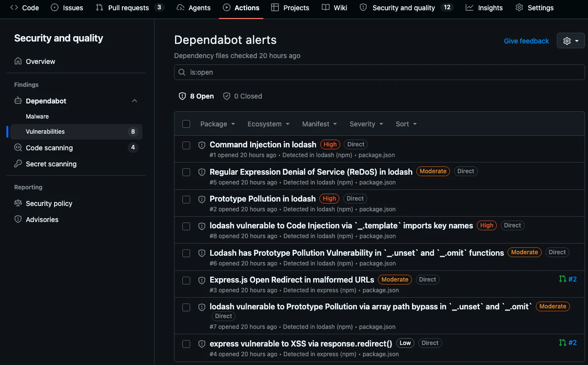
Task: Click the Actions play icon
Action: click(x=227, y=8)
